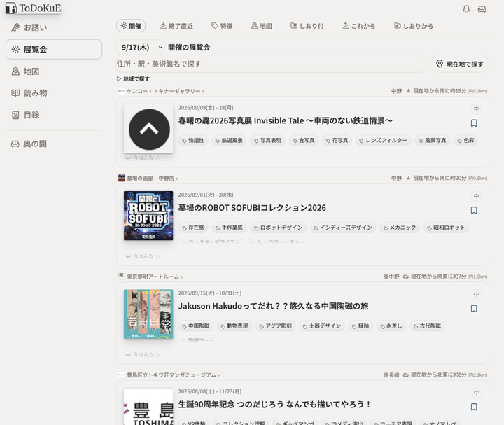
Task: Open the notifications bell icon
Action: point(466,9)
